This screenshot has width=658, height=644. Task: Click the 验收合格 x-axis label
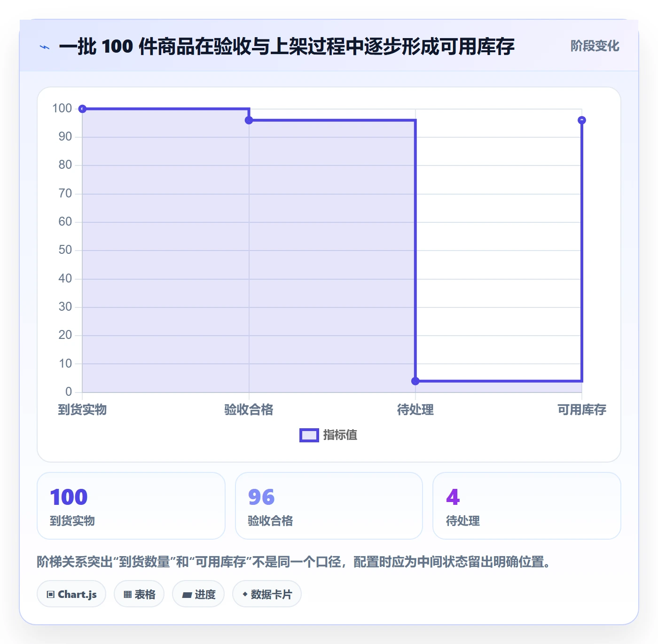(249, 410)
